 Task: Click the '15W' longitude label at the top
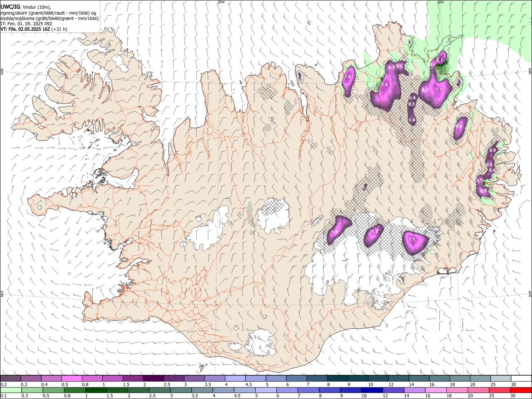point(440,2)
